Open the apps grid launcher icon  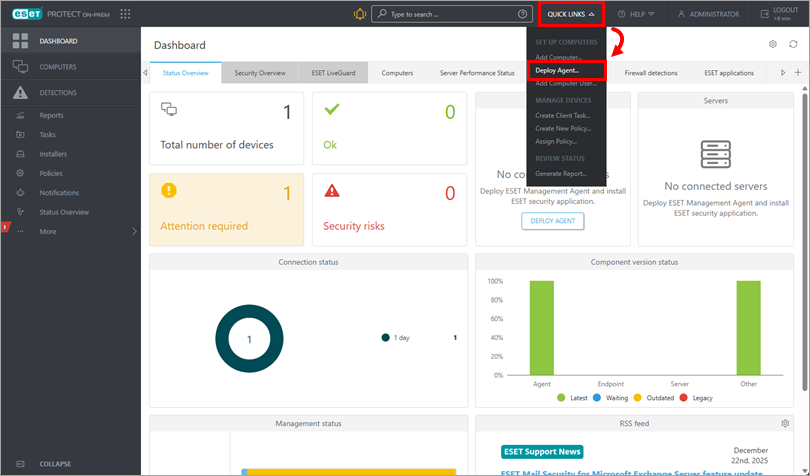click(x=125, y=14)
